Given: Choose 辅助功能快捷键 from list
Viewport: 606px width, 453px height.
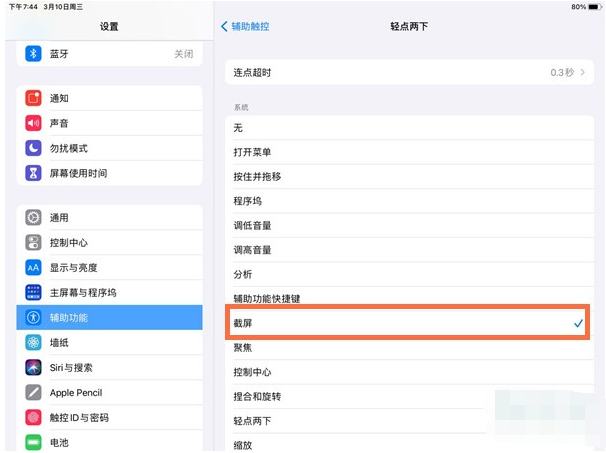Looking at the screenshot, I should tap(406, 299).
